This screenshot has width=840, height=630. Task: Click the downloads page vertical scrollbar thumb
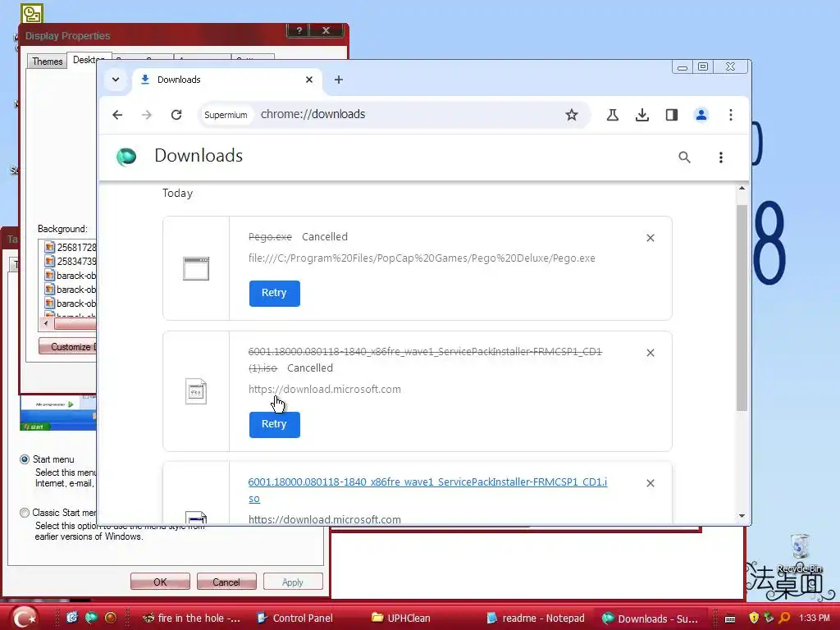coord(742,308)
